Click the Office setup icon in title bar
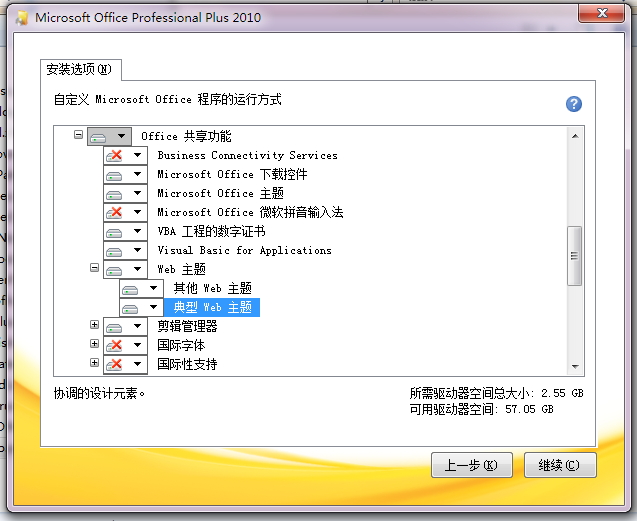Image resolution: width=637 pixels, height=521 pixels. pos(22,18)
